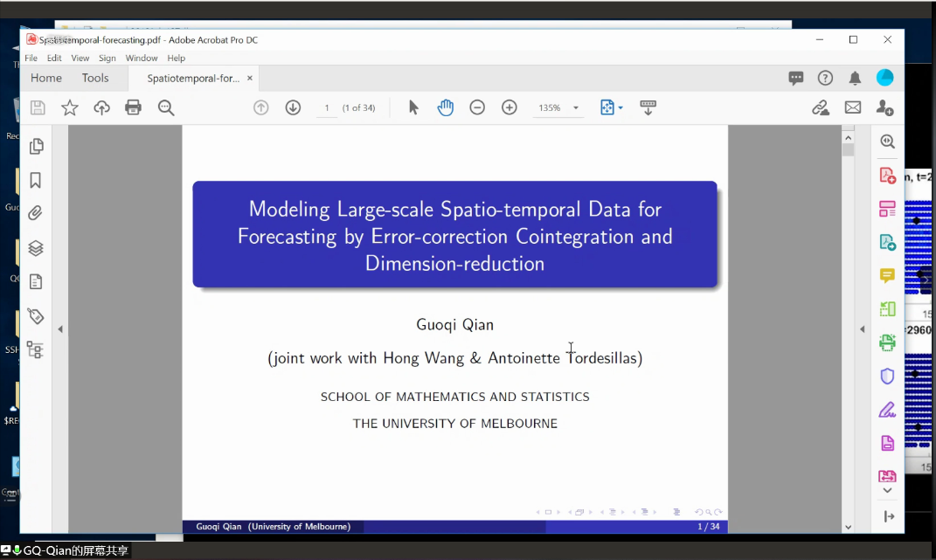Switch to the Tools tab
936x560 pixels.
(x=95, y=78)
